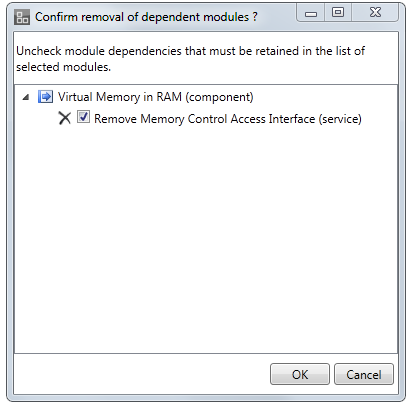Click the 'Confirm removal of dependent modules ?' title

(146, 17)
